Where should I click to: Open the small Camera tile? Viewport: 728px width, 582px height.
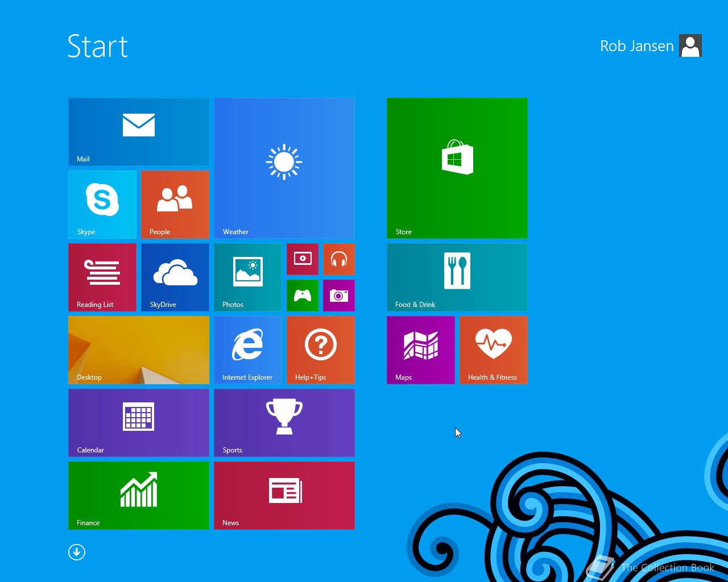pyautogui.click(x=339, y=296)
